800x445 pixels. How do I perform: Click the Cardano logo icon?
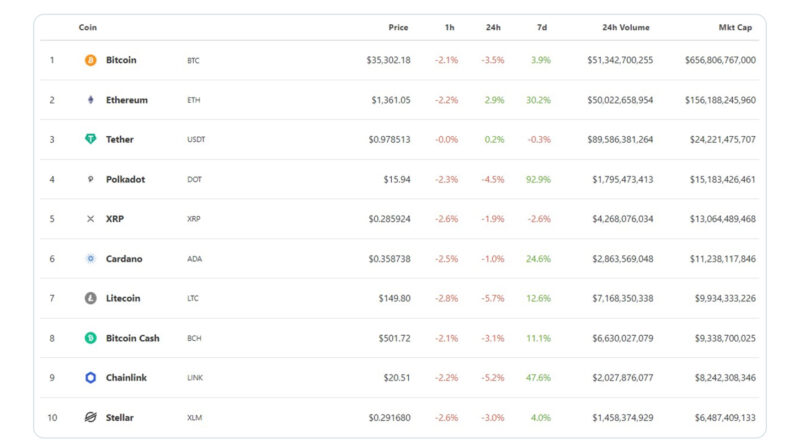point(90,259)
